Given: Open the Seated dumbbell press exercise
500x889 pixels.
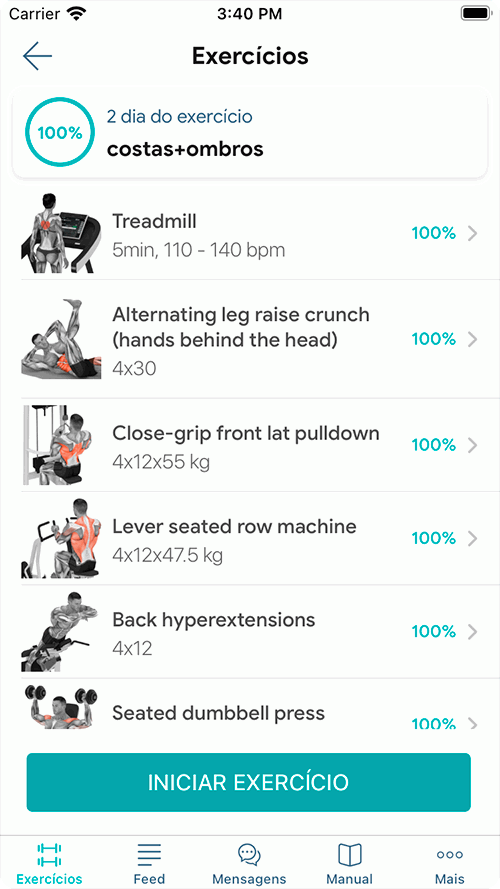Looking at the screenshot, I should (250, 705).
